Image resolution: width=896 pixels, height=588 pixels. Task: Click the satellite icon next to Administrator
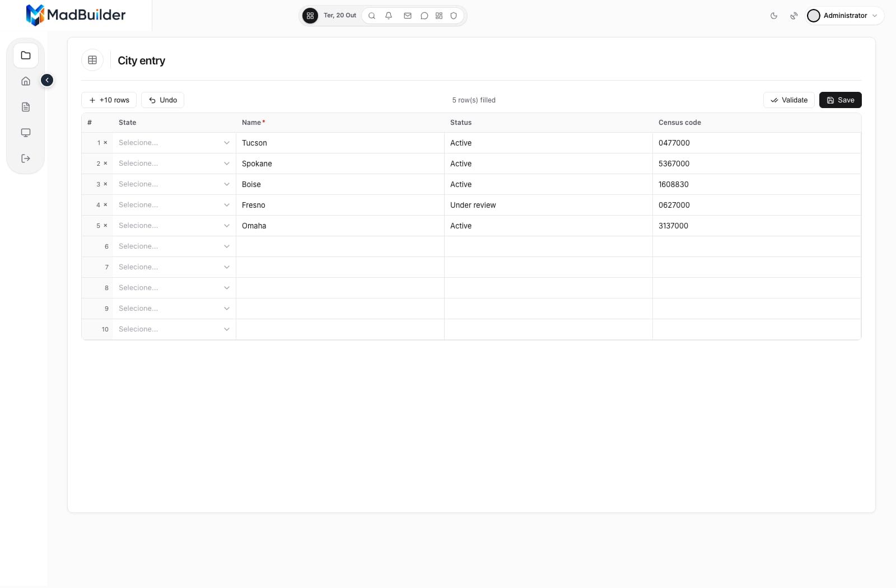[x=794, y=16]
